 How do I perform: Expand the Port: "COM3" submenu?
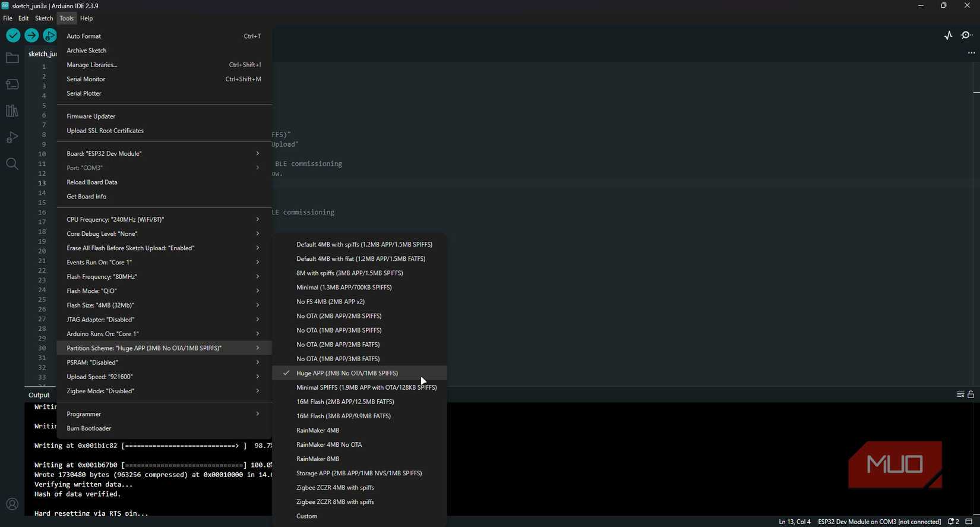(x=164, y=168)
